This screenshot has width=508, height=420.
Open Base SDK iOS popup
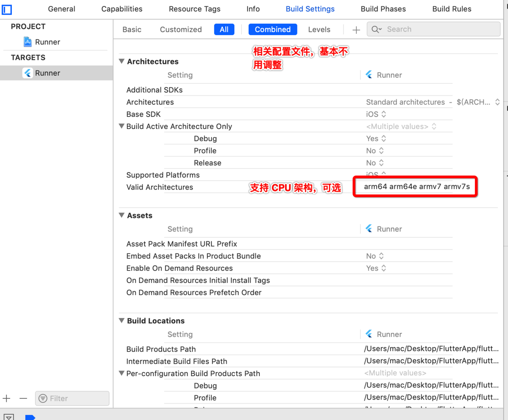(x=376, y=114)
